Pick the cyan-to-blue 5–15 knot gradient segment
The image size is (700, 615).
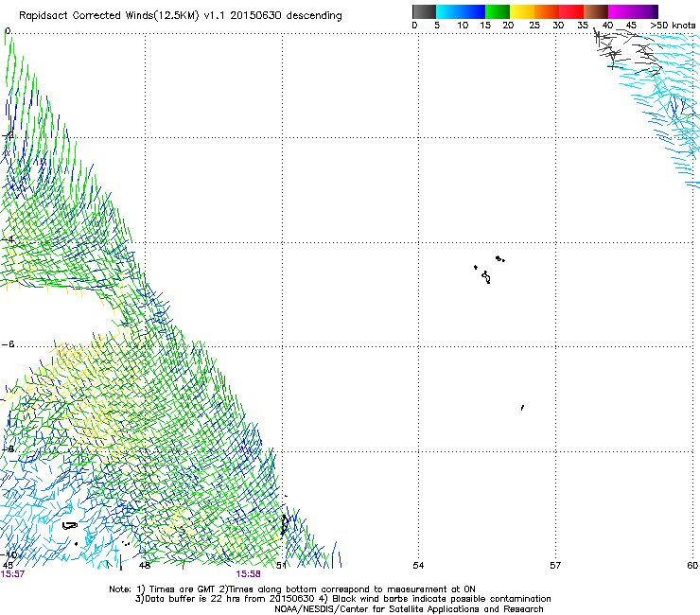tap(461, 11)
